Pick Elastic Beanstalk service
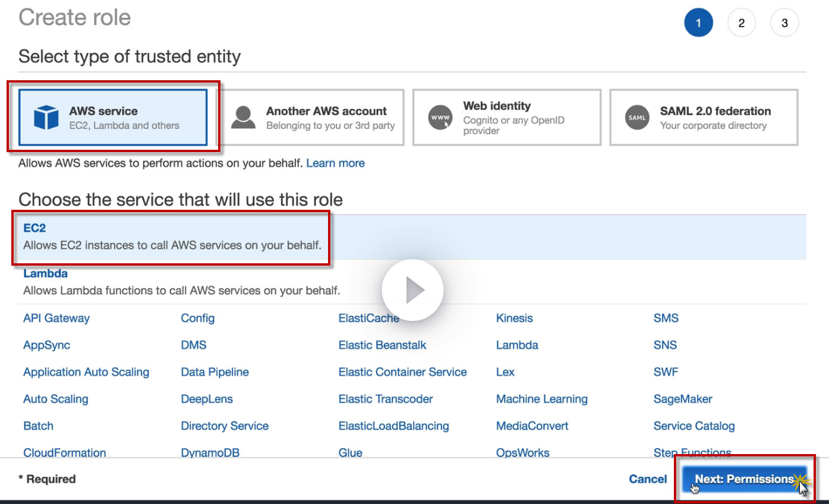The width and height of the screenshot is (829, 504). (383, 345)
